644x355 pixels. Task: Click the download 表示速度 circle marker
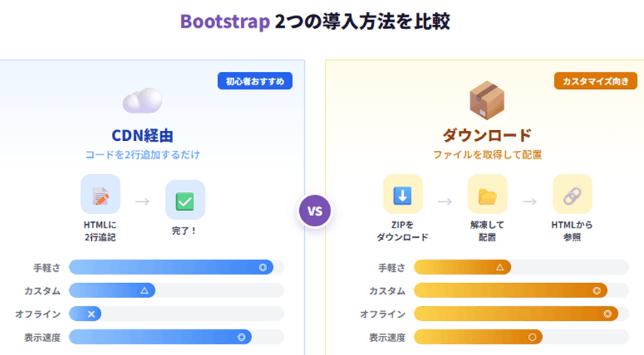pyautogui.click(x=531, y=337)
